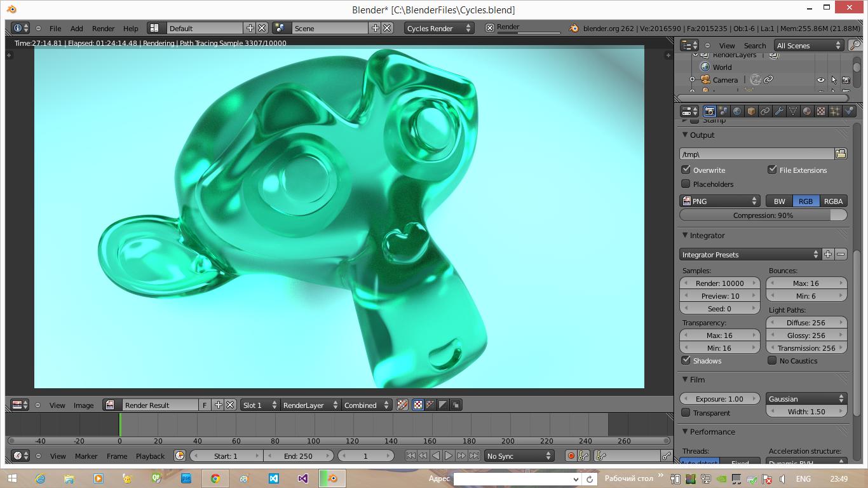Open the Image menu in image editor
Screen dimensions: 868x488
(x=83, y=405)
